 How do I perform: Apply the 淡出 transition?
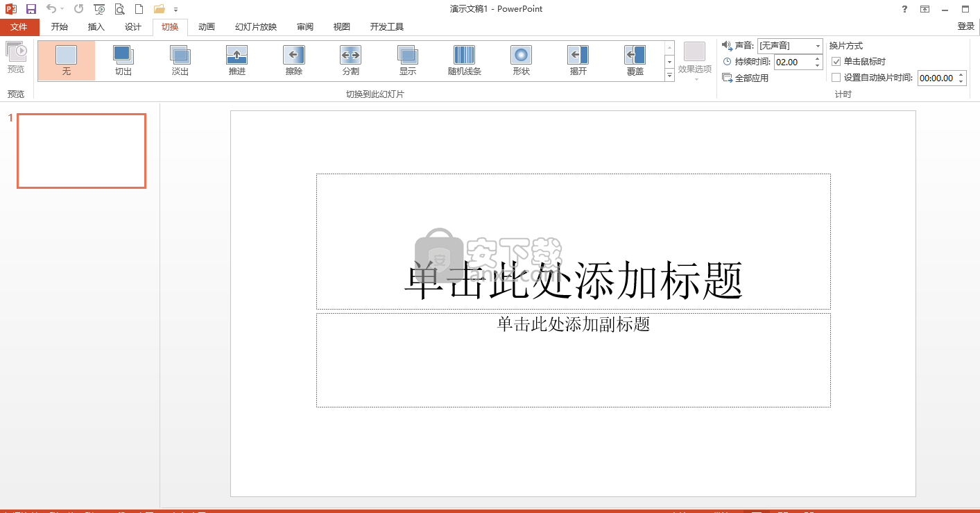click(x=180, y=61)
